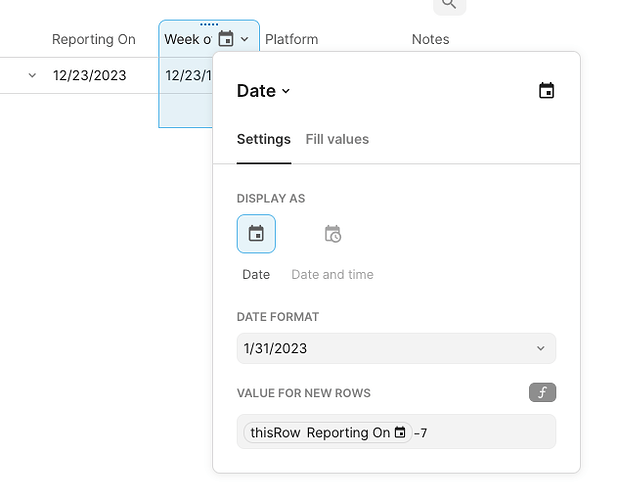Click the Platform column header
Image resolution: width=618 pixels, height=500 pixels.
tap(291, 39)
